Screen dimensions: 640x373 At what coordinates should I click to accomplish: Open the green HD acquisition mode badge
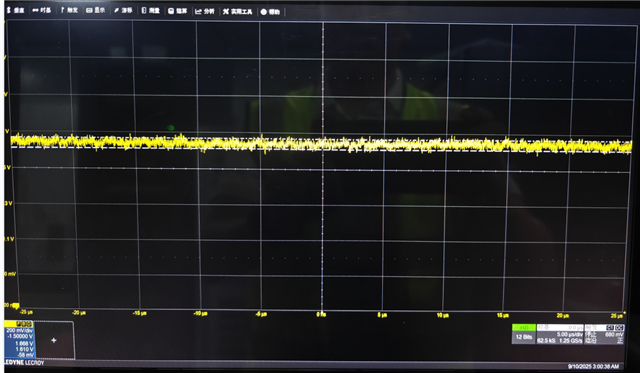point(524,328)
